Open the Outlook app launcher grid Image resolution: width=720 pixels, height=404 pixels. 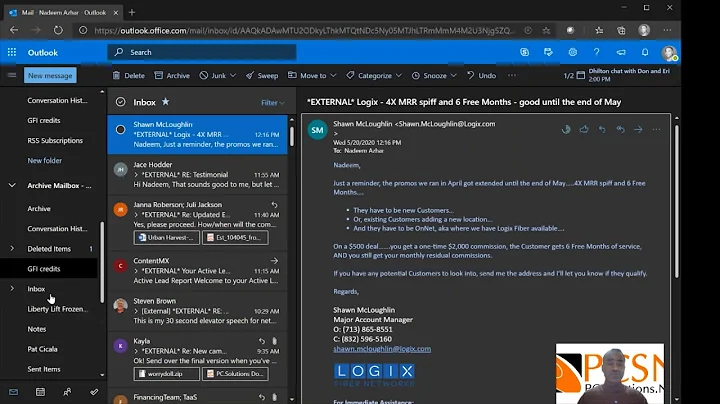12,52
